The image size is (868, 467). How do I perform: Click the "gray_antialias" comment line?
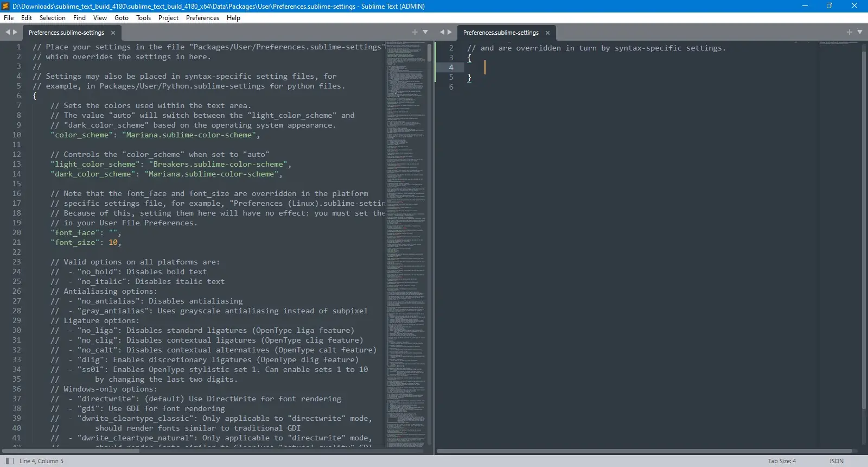[209, 311]
